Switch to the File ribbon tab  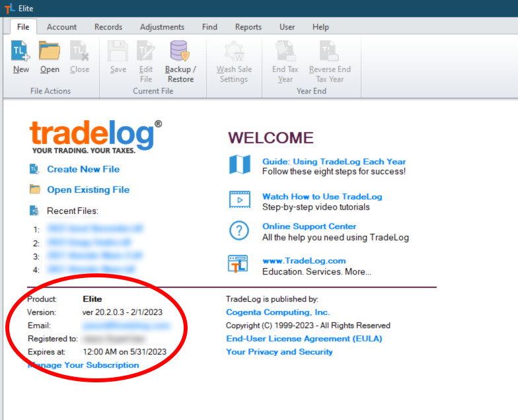coord(23,26)
